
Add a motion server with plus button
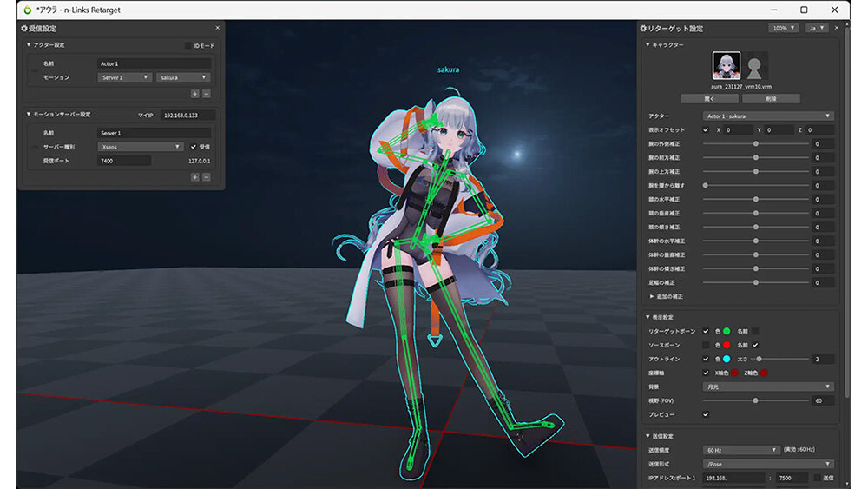[194, 176]
